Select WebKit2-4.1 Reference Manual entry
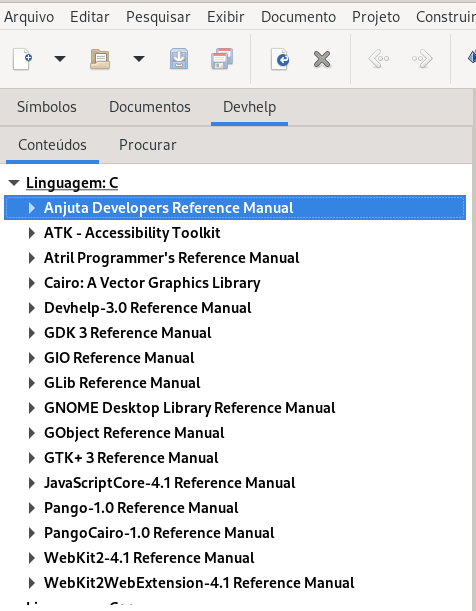The height and width of the screenshot is (611, 476). (x=149, y=558)
